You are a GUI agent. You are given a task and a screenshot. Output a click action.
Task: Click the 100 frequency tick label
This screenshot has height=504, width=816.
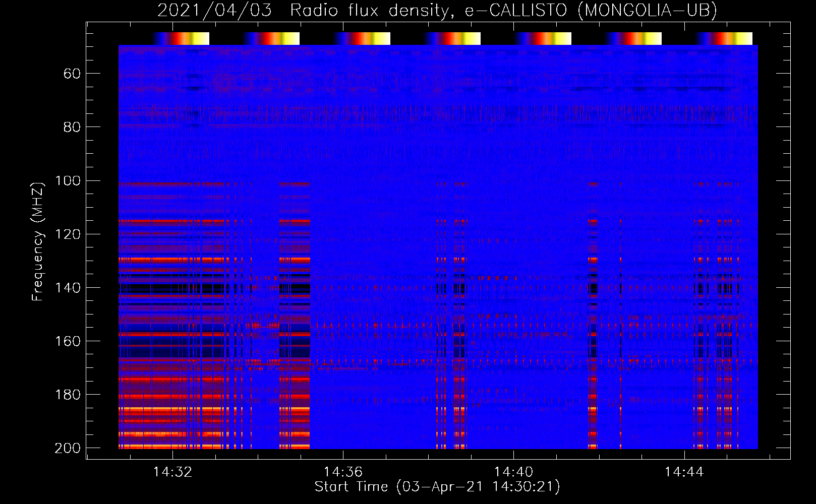click(68, 181)
